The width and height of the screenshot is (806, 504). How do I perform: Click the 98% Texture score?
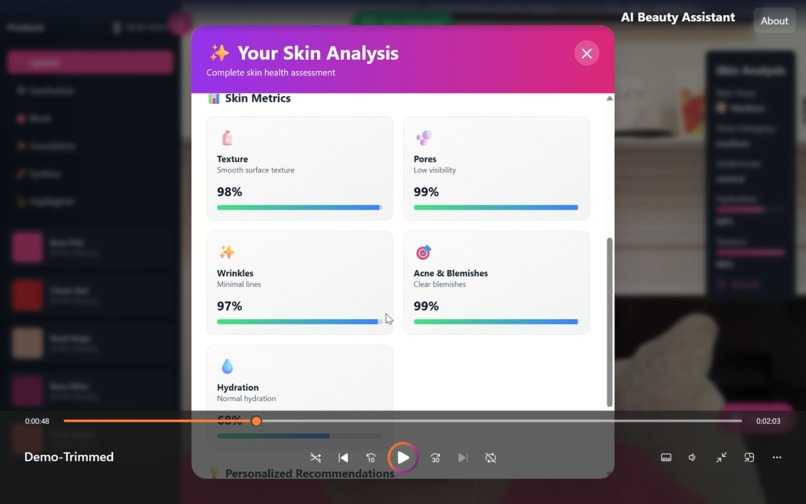click(229, 192)
